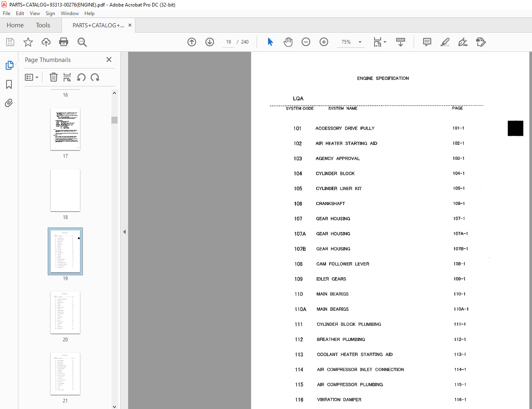Click the upload to cloud icon
532x409 pixels.
(46, 42)
